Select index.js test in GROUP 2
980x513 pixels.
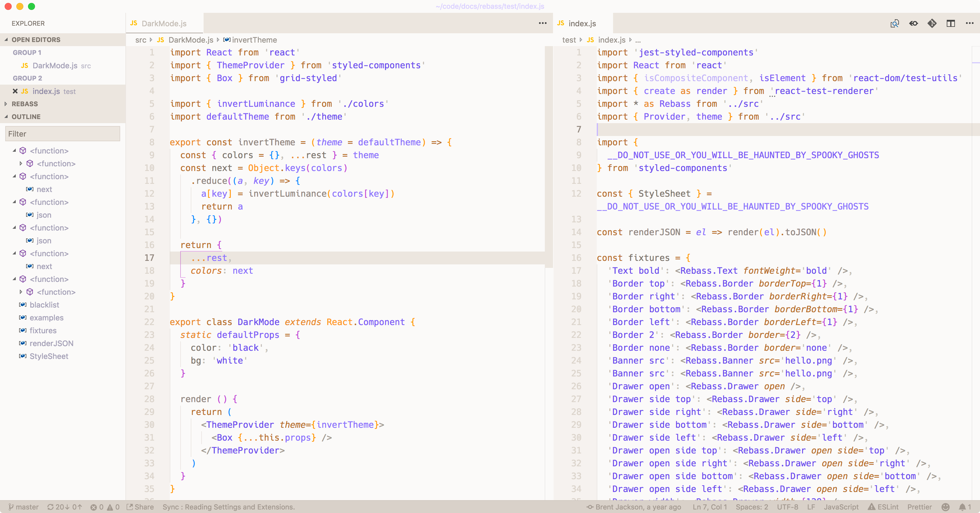63,91
